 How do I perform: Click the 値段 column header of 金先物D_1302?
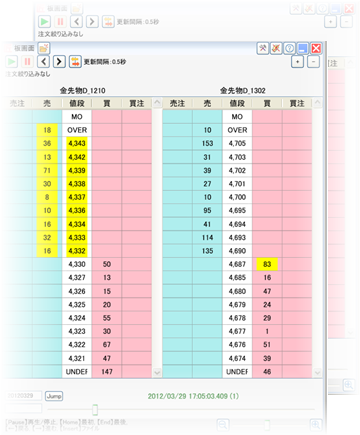237,103
